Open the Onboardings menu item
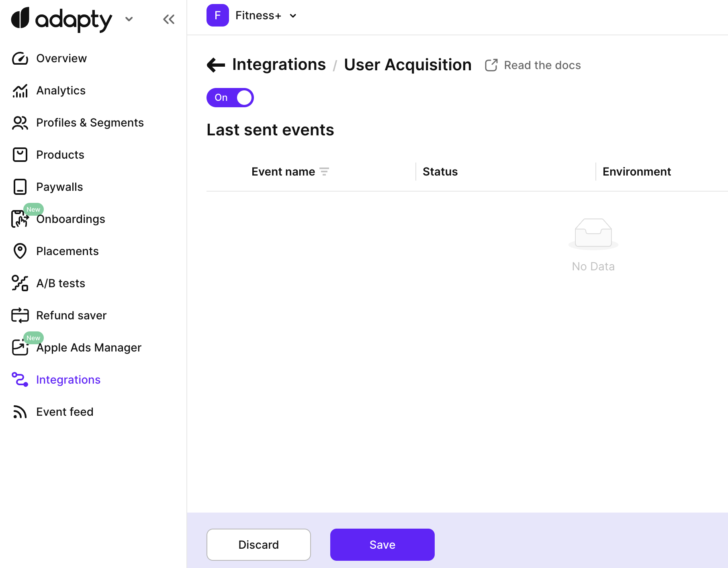Screen dimensions: 728x568 point(71,219)
